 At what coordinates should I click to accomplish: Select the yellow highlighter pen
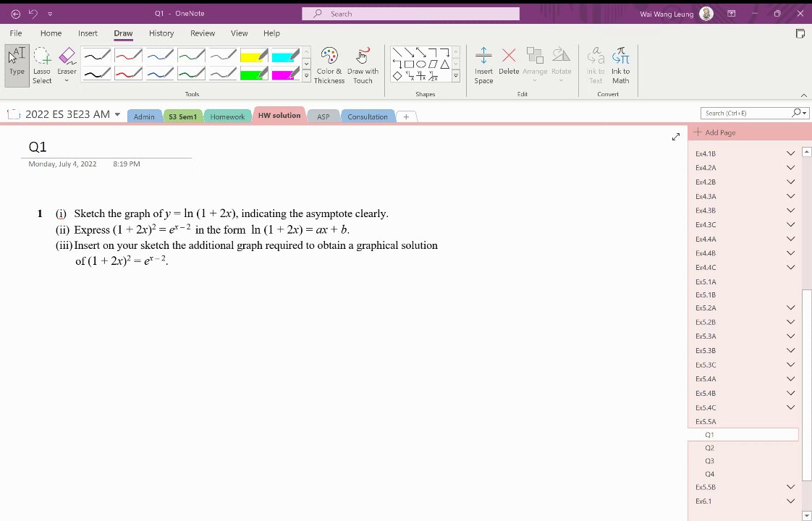click(254, 56)
